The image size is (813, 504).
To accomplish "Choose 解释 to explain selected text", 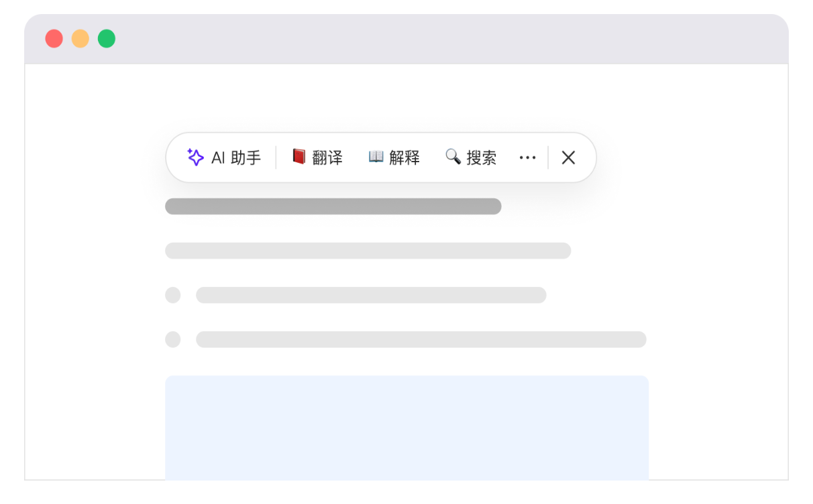I will click(x=394, y=157).
